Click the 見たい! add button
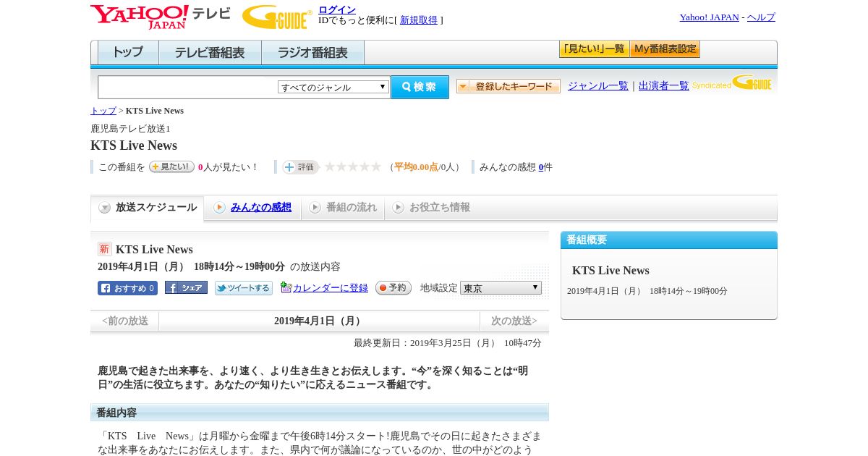The image size is (868, 456). 171,166
